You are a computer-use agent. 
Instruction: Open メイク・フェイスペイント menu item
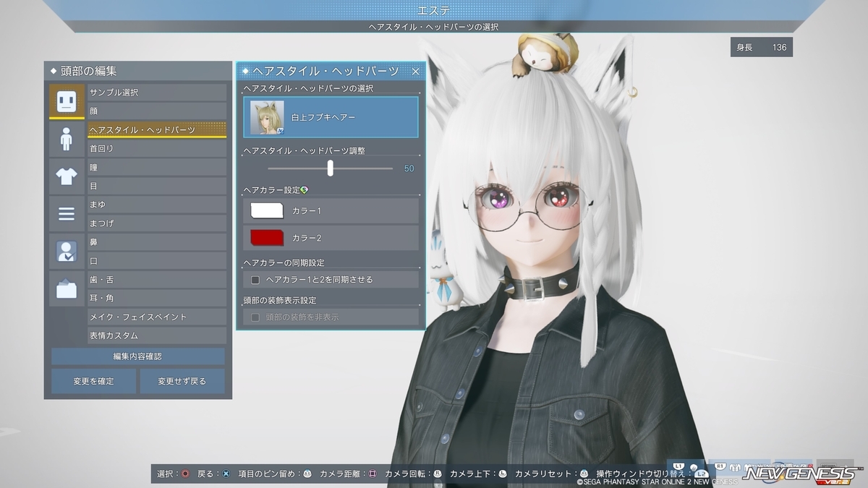coord(157,317)
